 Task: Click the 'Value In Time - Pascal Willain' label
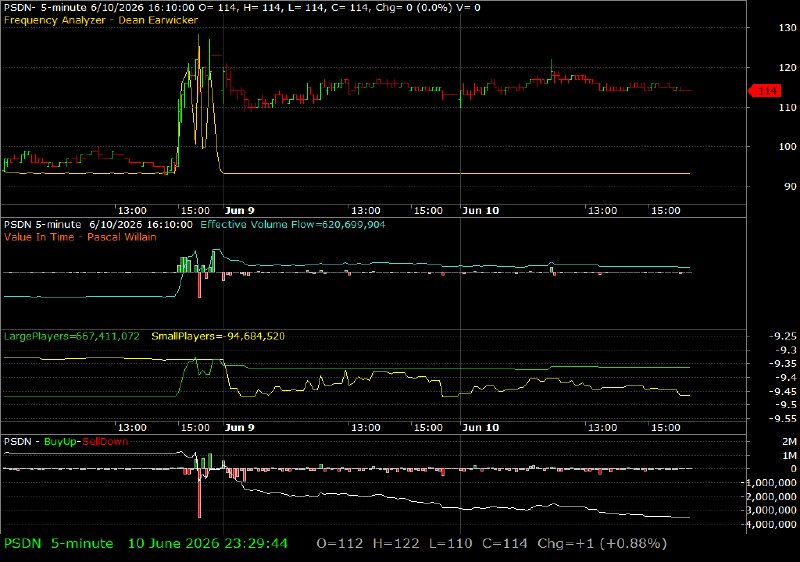80,237
